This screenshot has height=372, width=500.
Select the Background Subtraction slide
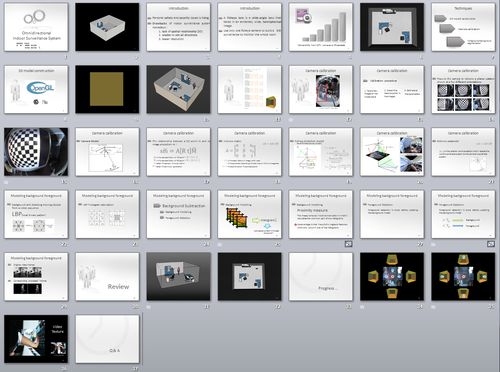178,214
